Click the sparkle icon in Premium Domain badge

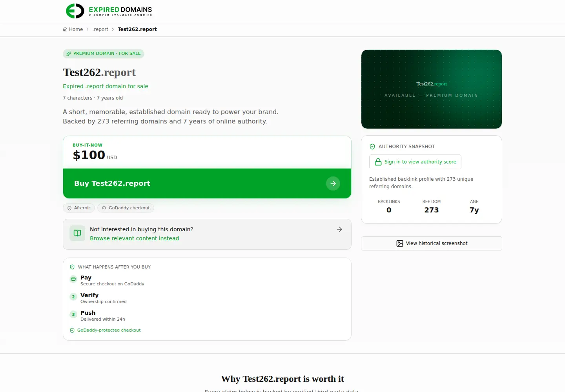point(69,54)
